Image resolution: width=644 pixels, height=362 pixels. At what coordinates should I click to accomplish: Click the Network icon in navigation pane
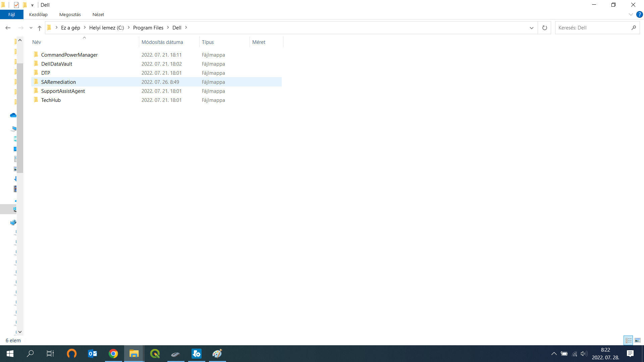pos(13,223)
